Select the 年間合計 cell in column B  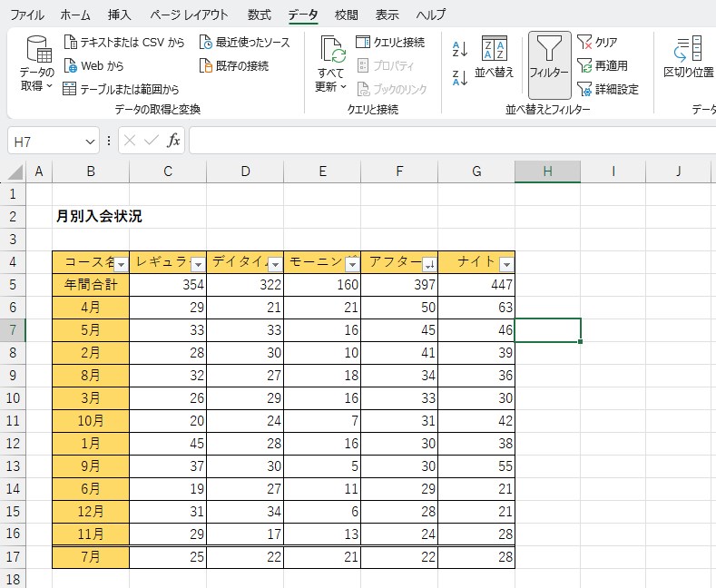pos(91,284)
